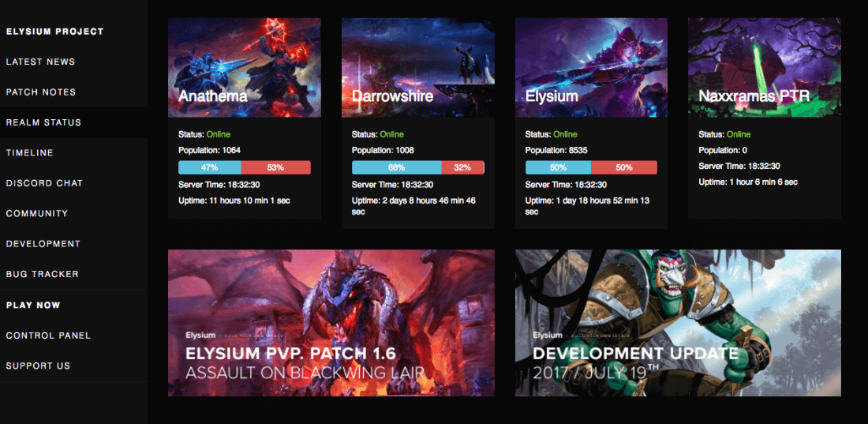Click Uptime: 1 hour 6 min text
Image resolution: width=868 pixels, height=424 pixels.
[x=748, y=182]
